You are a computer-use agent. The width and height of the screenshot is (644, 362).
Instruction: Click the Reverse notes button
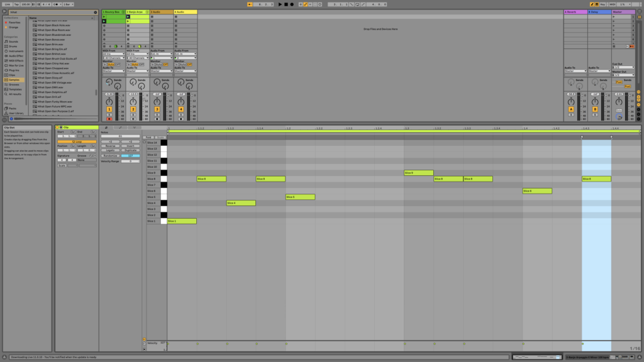(x=110, y=146)
